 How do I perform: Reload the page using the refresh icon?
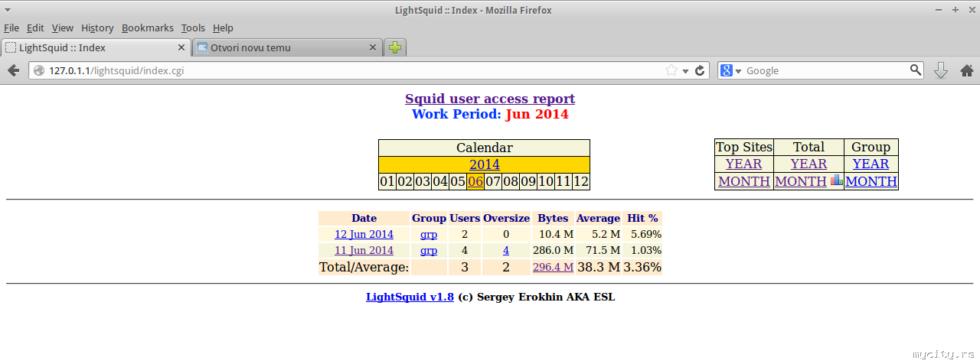[x=700, y=70]
